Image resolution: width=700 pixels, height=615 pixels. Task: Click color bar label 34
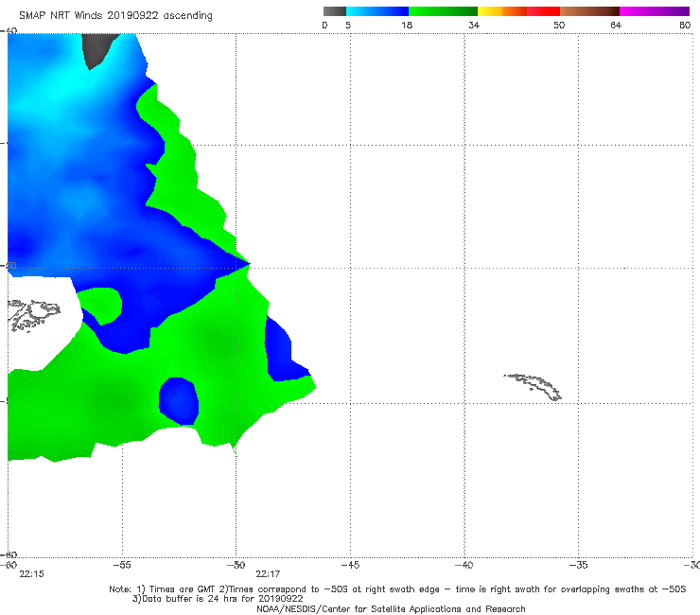[474, 25]
